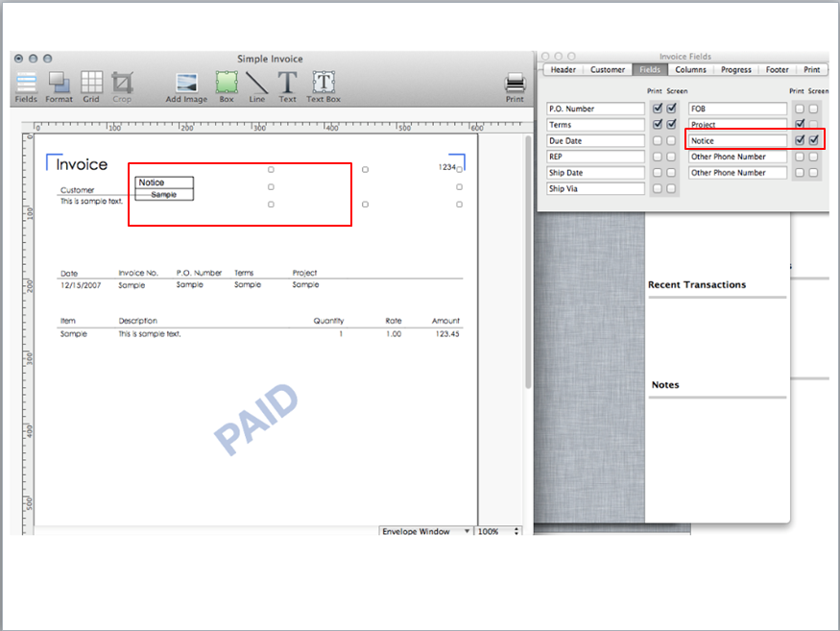Click the 12/15/2007 date value
The image size is (840, 631).
[x=81, y=285]
